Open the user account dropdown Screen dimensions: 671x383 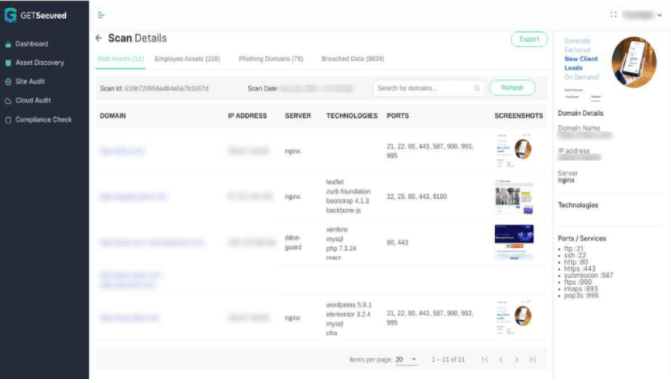click(x=643, y=15)
